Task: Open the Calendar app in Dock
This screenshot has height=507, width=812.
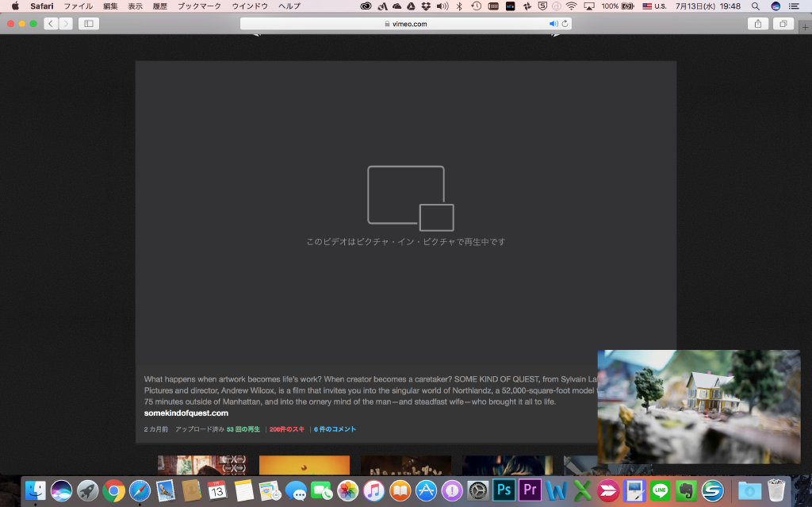Action: pos(217,490)
